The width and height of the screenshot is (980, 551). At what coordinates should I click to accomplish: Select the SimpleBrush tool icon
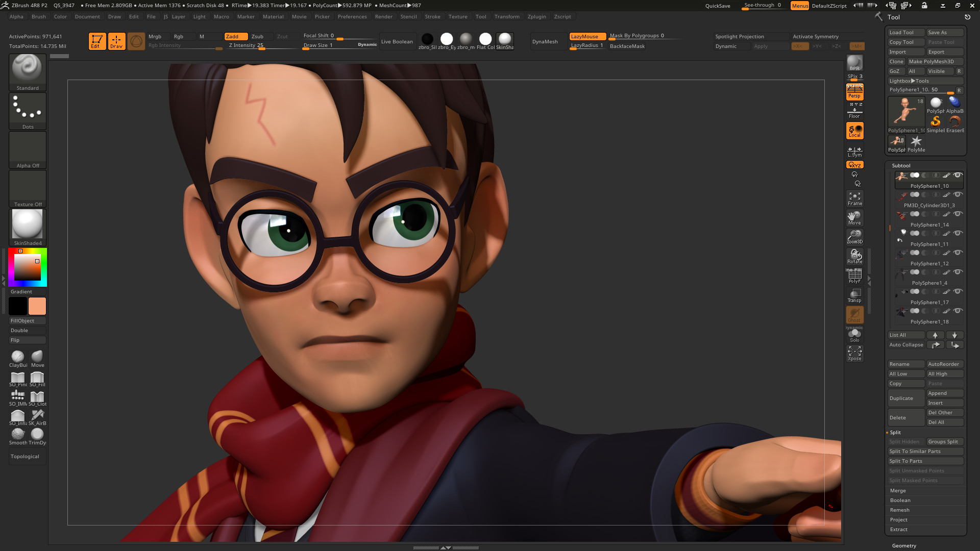[936, 123]
